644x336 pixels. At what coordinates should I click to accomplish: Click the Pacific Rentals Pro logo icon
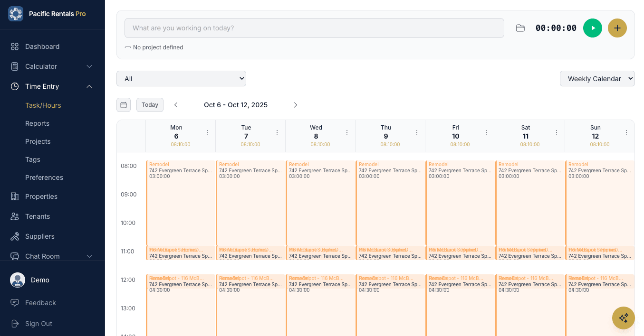tap(16, 14)
